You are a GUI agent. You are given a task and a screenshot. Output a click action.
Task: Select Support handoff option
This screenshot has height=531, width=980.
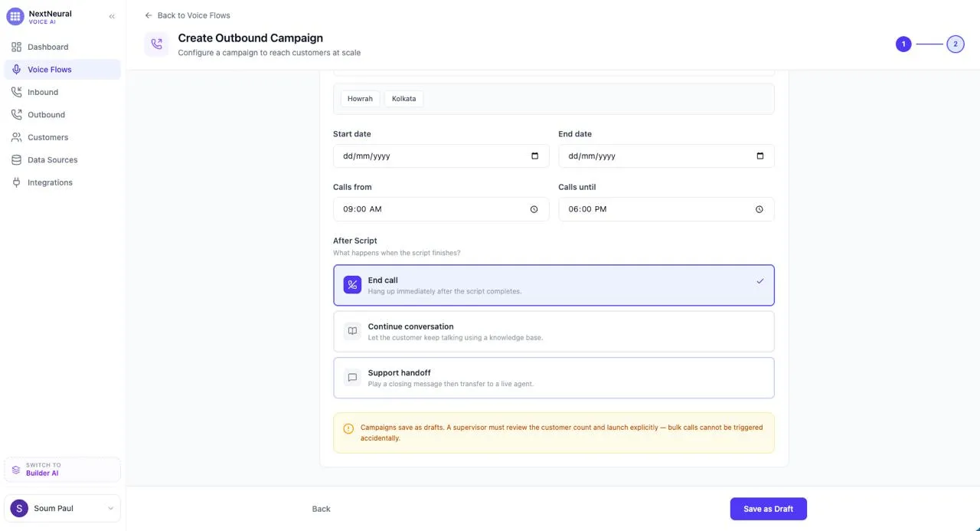[554, 378]
